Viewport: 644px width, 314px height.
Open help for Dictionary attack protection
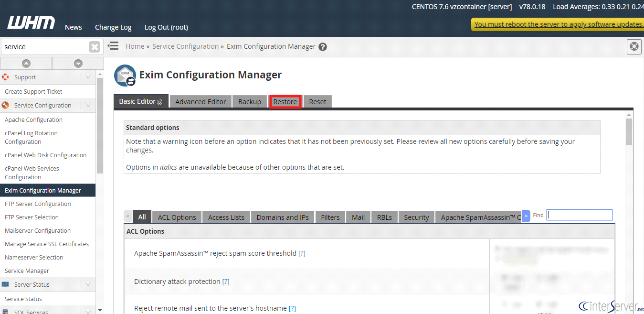pos(226,282)
